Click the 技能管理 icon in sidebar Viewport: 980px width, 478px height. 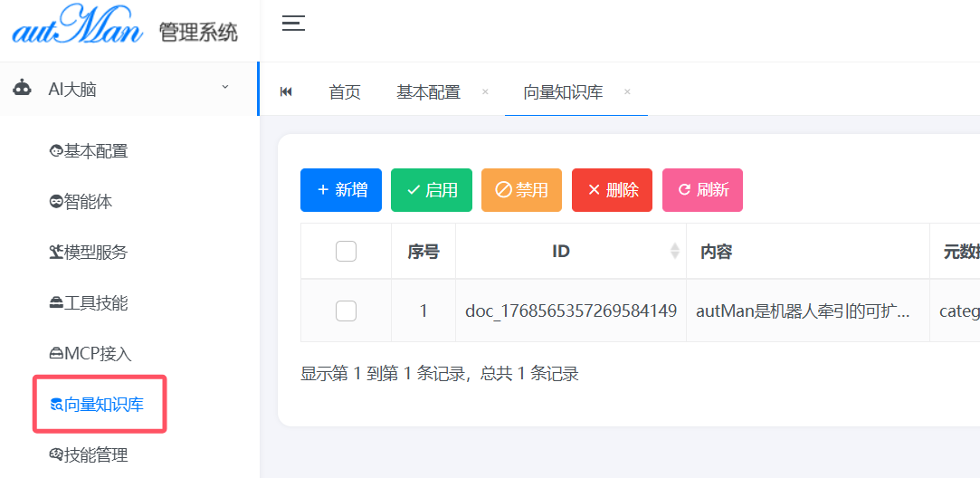tap(56, 454)
